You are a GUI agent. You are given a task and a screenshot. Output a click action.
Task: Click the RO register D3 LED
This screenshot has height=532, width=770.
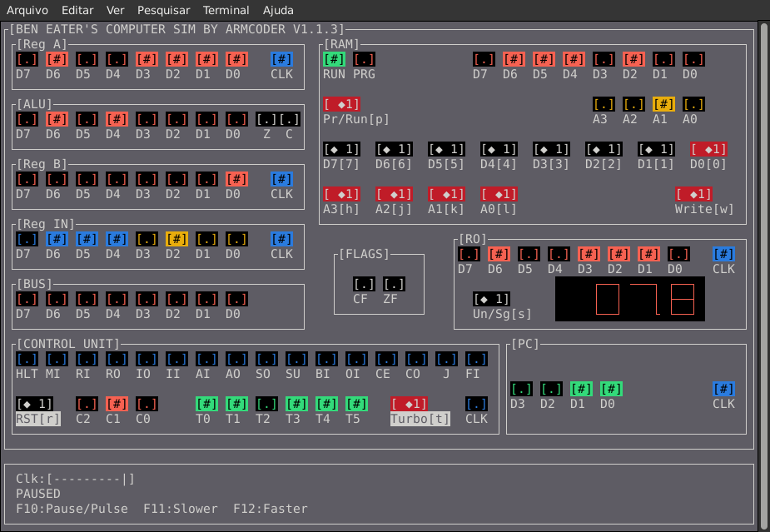(x=589, y=254)
